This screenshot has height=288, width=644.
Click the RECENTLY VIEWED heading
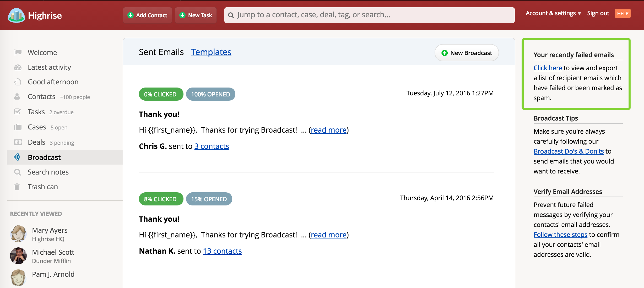(x=36, y=214)
